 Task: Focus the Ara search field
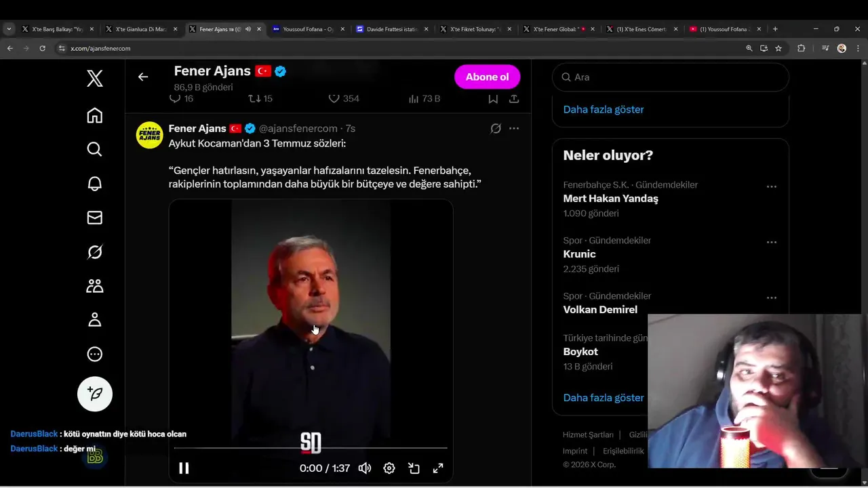[671, 77]
